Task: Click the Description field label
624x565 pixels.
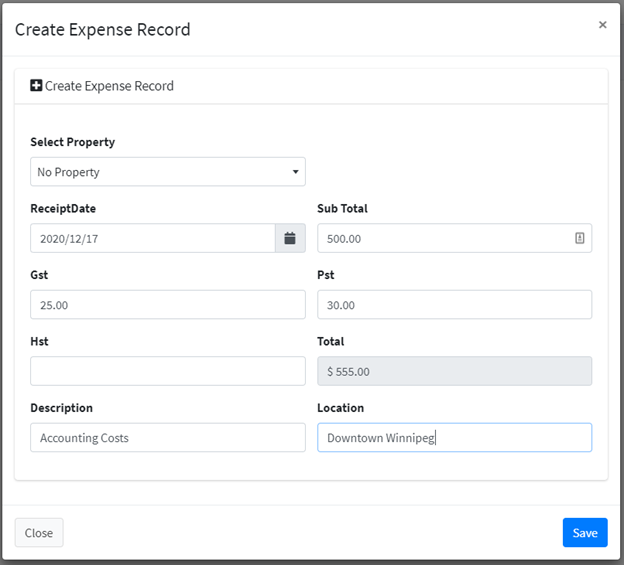Action: tap(62, 408)
